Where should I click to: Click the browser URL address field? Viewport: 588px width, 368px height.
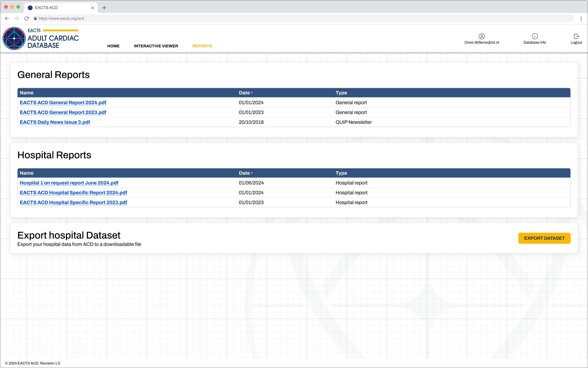(303, 18)
